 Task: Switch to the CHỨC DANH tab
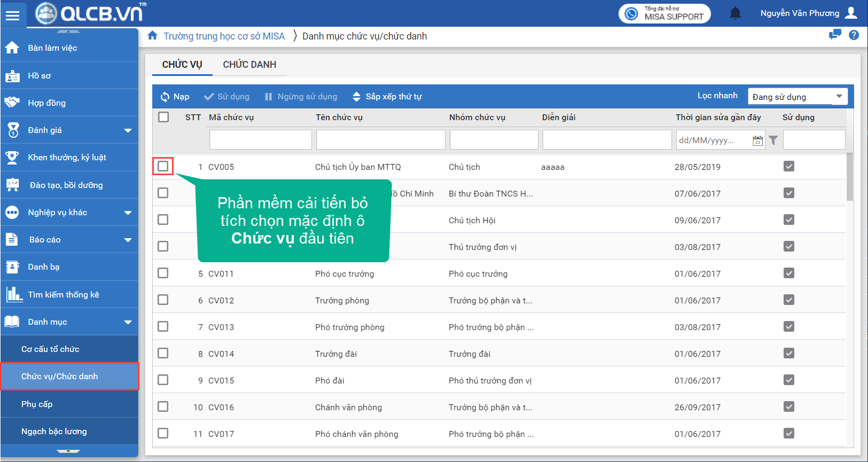249,65
